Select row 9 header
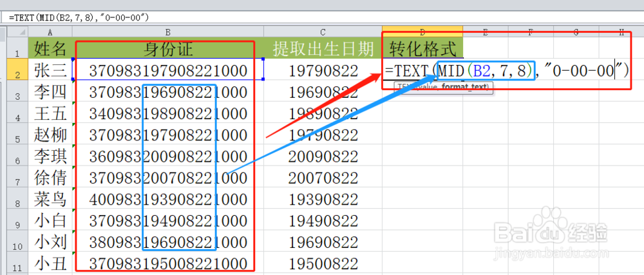This screenshot has width=644, height=275. (x=17, y=220)
